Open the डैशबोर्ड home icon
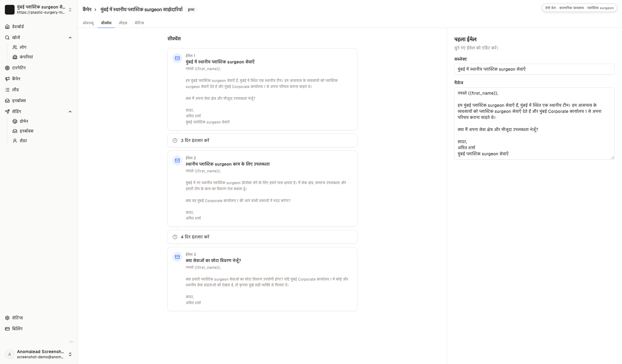Screen dimensions: 622x364 (x=7, y=27)
